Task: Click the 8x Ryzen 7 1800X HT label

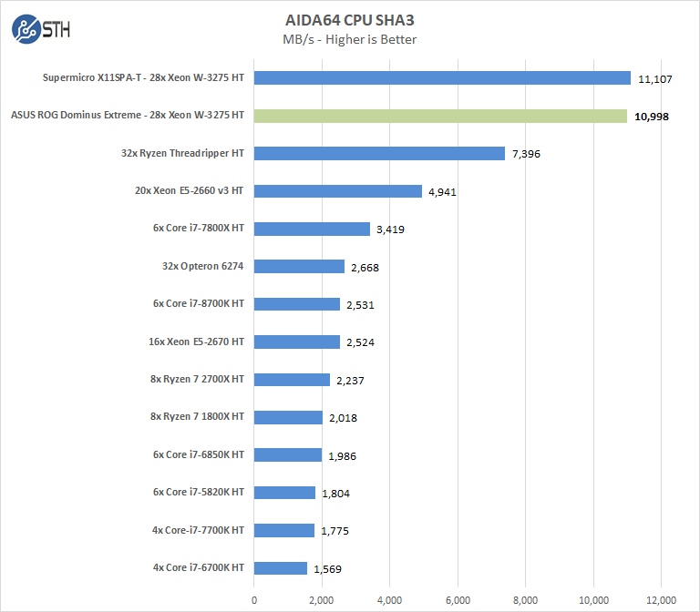Action: (197, 416)
